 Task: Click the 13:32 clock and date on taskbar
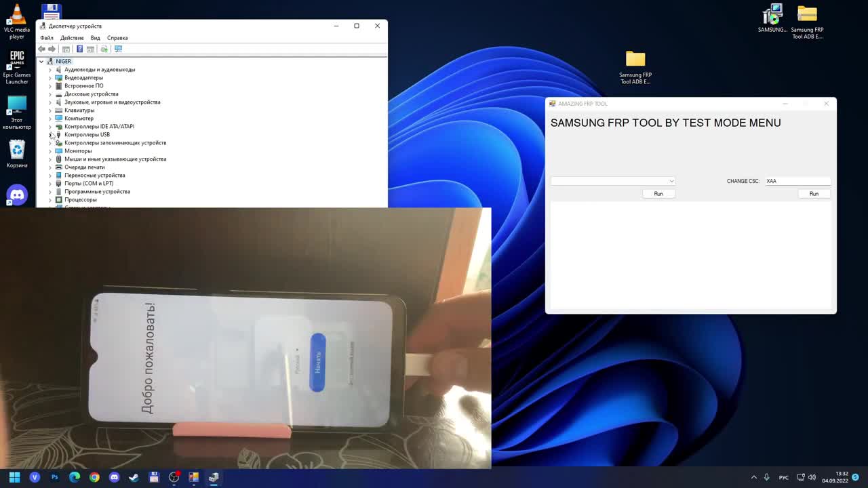pyautogui.click(x=835, y=477)
